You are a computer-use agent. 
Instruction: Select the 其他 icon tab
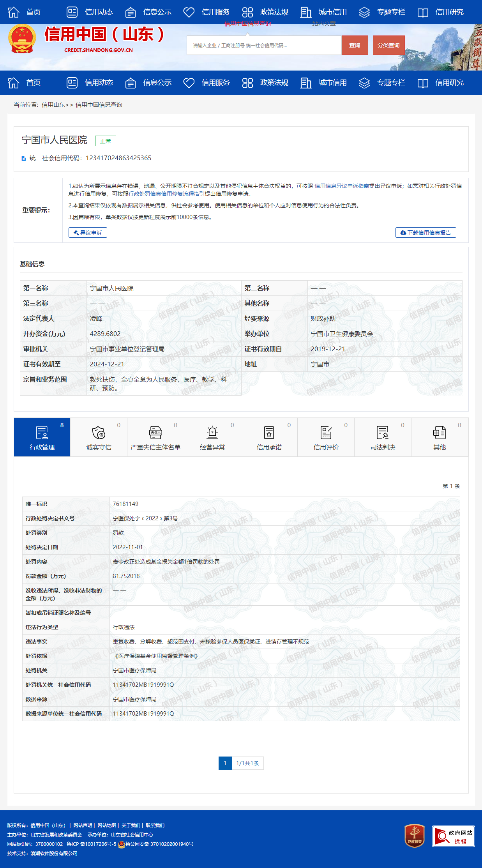(439, 437)
